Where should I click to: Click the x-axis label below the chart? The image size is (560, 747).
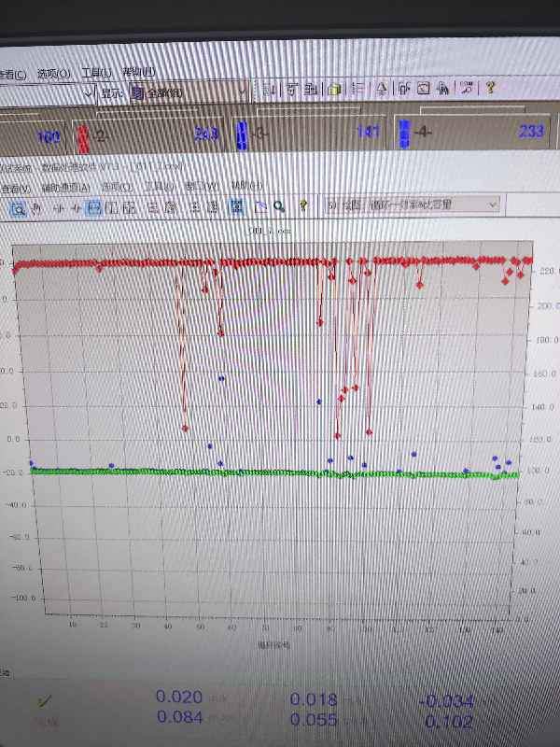pyautogui.click(x=273, y=644)
